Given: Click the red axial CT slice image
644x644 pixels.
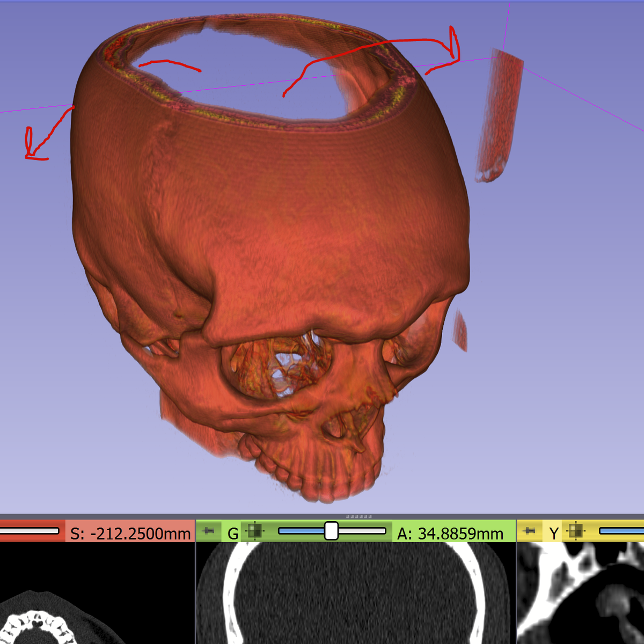Looking at the screenshot, I should [97, 593].
